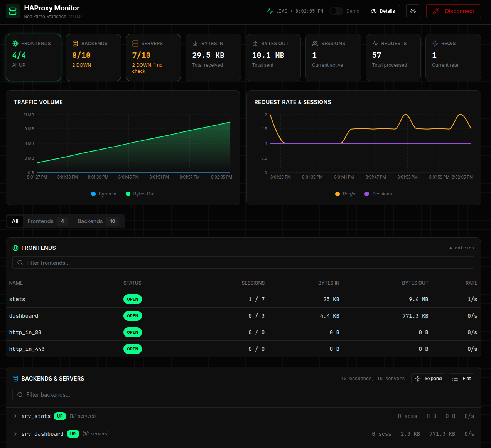Click the HAProxy Monitor logo icon

pyautogui.click(x=13, y=11)
